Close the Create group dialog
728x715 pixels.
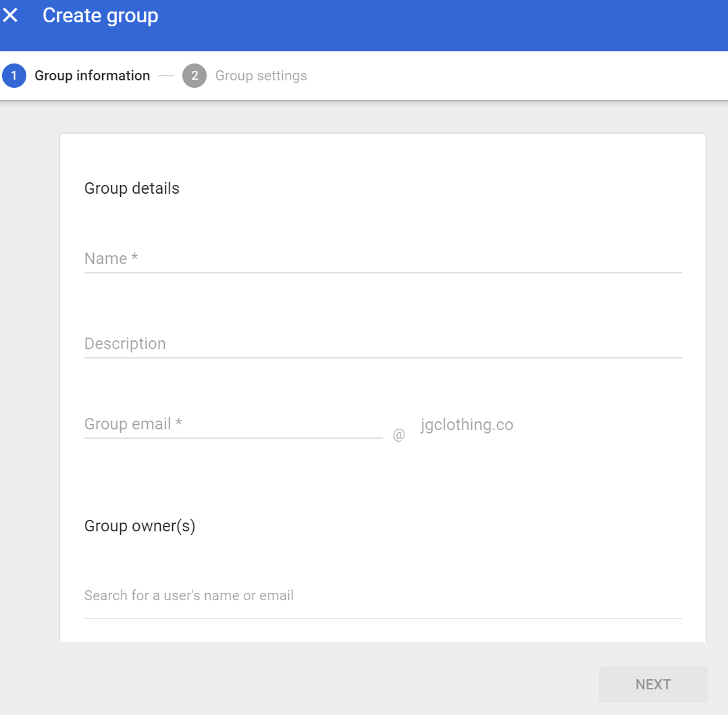click(x=10, y=16)
